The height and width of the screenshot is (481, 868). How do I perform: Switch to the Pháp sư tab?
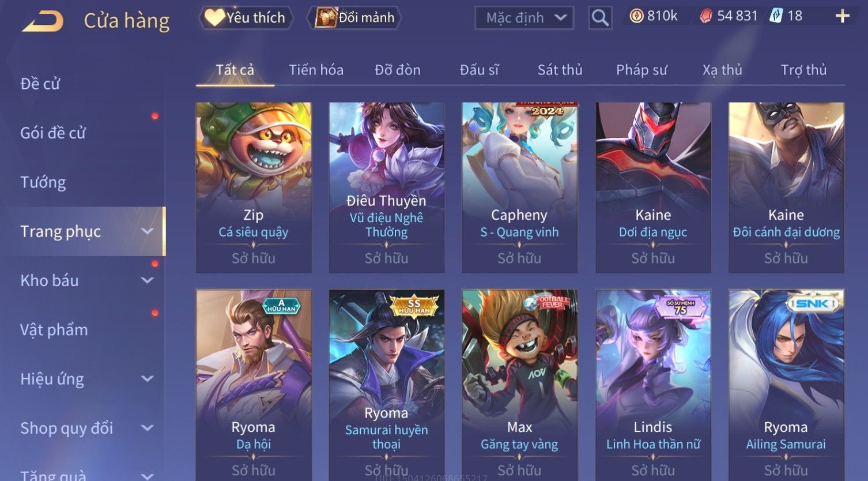(641, 70)
